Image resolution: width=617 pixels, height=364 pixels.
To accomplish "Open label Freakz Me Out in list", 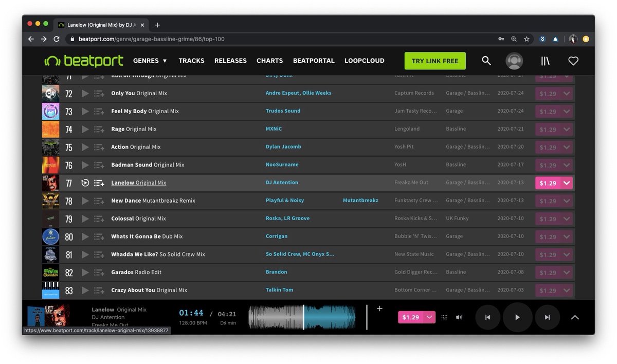I will click(412, 183).
